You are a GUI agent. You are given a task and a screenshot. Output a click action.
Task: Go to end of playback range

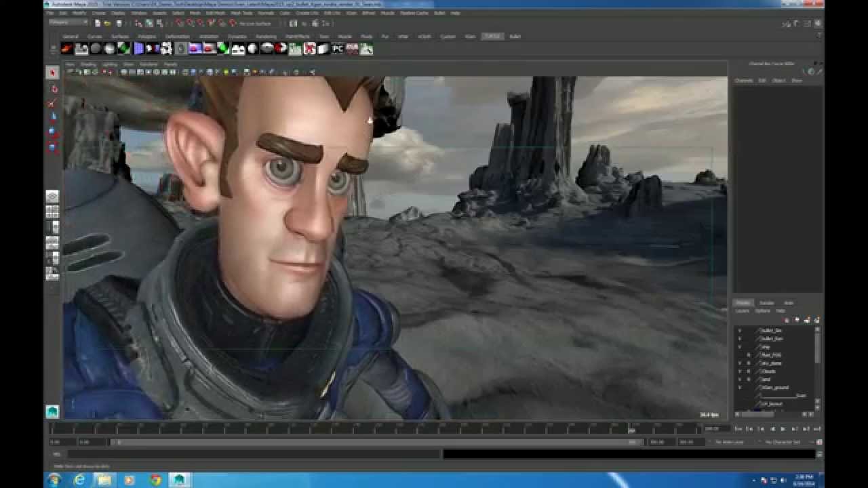(817, 429)
